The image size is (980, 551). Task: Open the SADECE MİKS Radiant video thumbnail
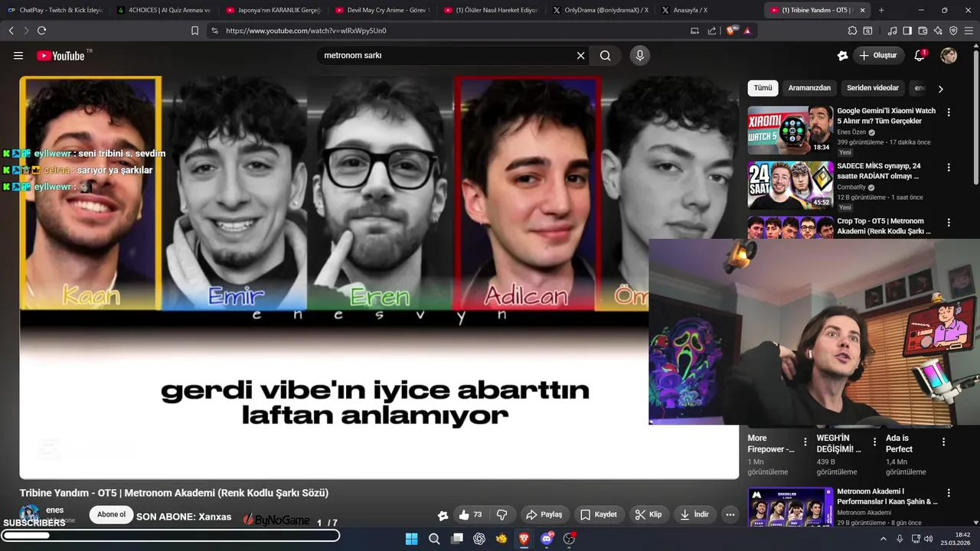[x=790, y=185]
